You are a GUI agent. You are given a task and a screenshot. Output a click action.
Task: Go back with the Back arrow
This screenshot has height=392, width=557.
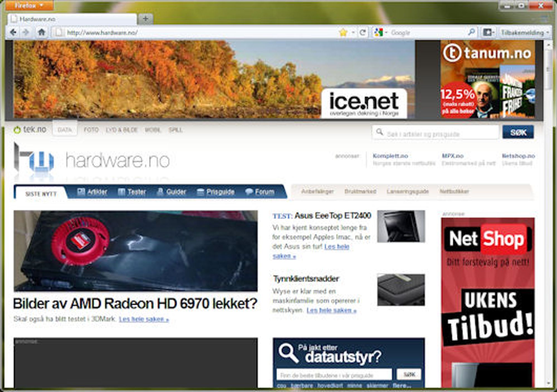[x=13, y=33]
